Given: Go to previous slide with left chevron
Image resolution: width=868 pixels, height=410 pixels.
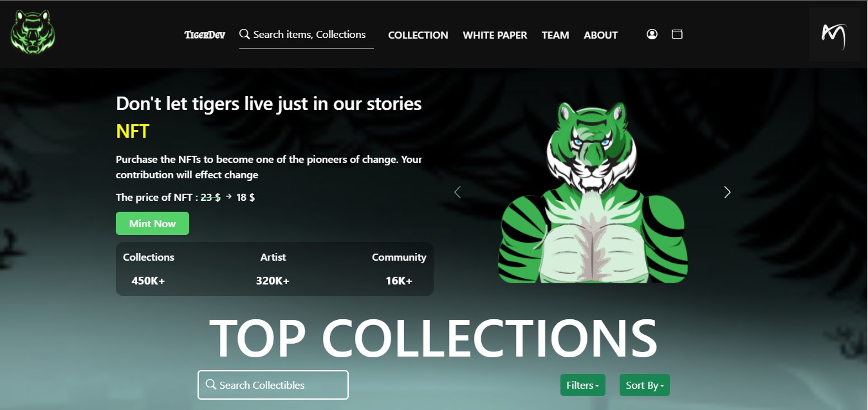Looking at the screenshot, I should (457, 192).
